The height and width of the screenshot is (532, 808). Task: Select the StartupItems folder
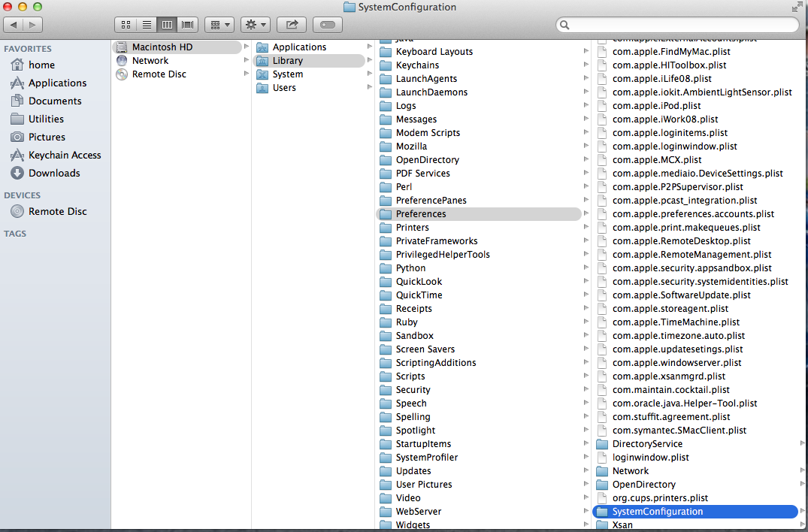click(x=480, y=444)
